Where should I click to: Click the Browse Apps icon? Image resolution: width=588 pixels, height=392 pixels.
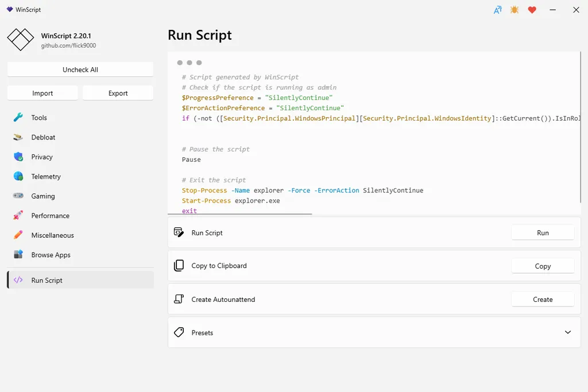18,254
